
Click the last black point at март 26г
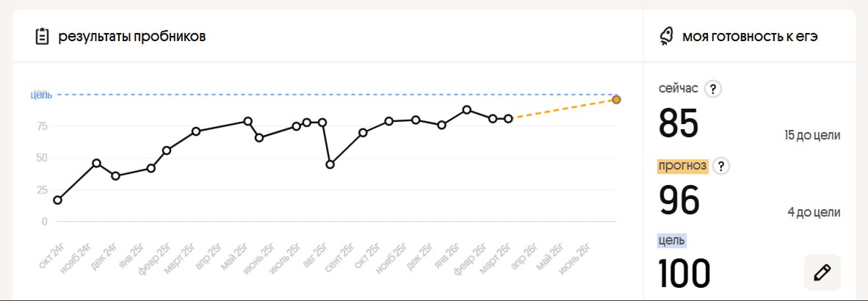[x=508, y=118]
